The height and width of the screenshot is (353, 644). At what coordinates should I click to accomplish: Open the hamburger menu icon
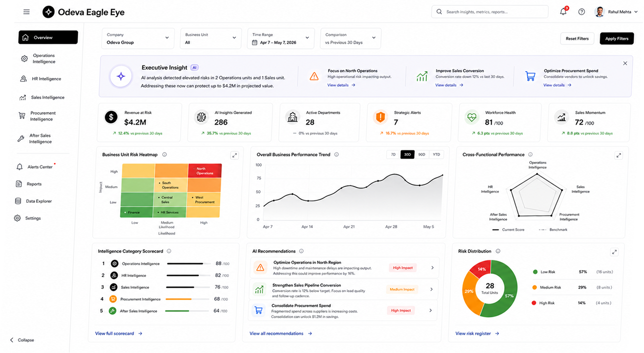click(x=26, y=12)
